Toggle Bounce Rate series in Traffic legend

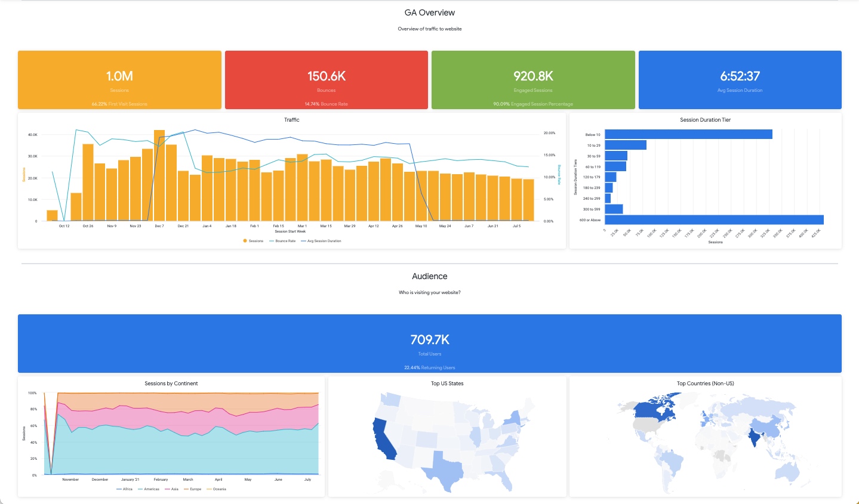[285, 241]
